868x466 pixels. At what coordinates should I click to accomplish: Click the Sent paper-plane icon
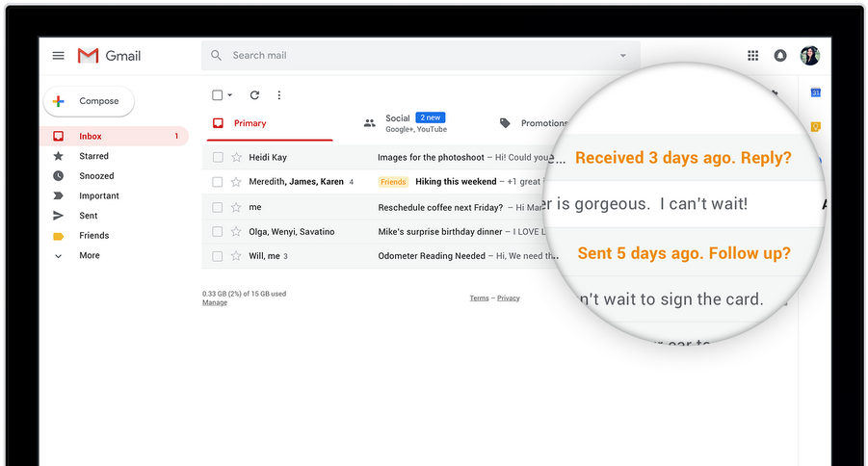58,216
